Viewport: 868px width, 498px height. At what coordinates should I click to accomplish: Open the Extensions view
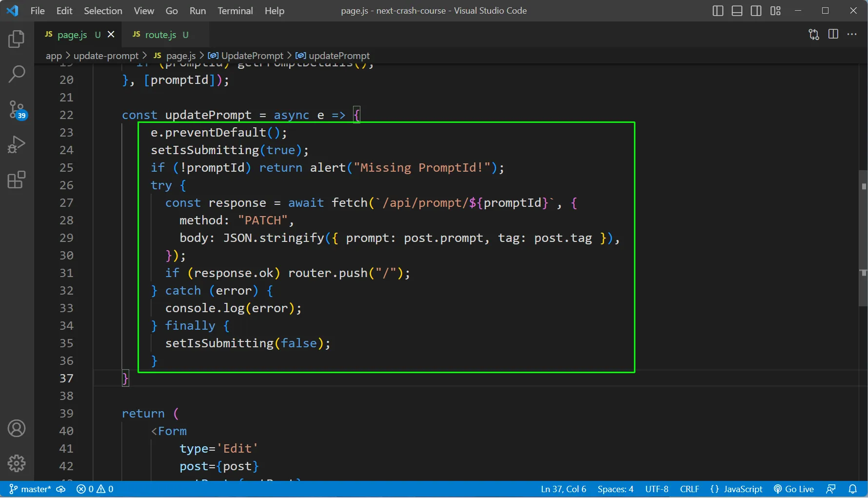pyautogui.click(x=17, y=179)
